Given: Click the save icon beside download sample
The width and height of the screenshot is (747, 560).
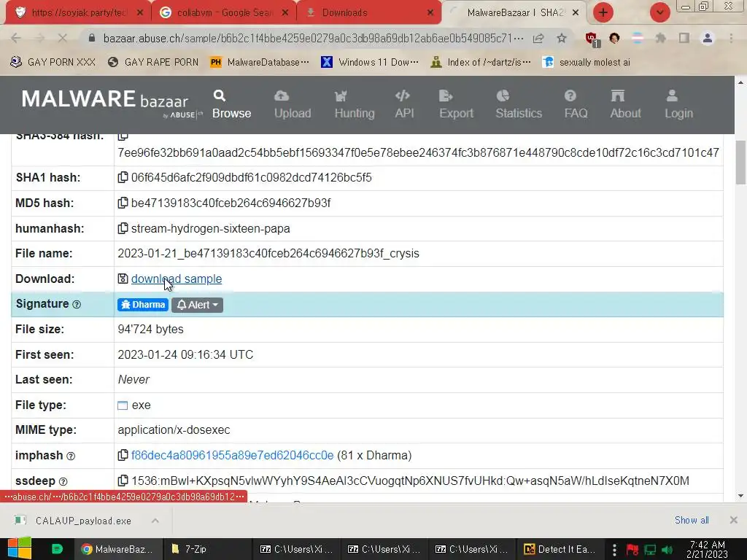Looking at the screenshot, I should pyautogui.click(x=123, y=279).
